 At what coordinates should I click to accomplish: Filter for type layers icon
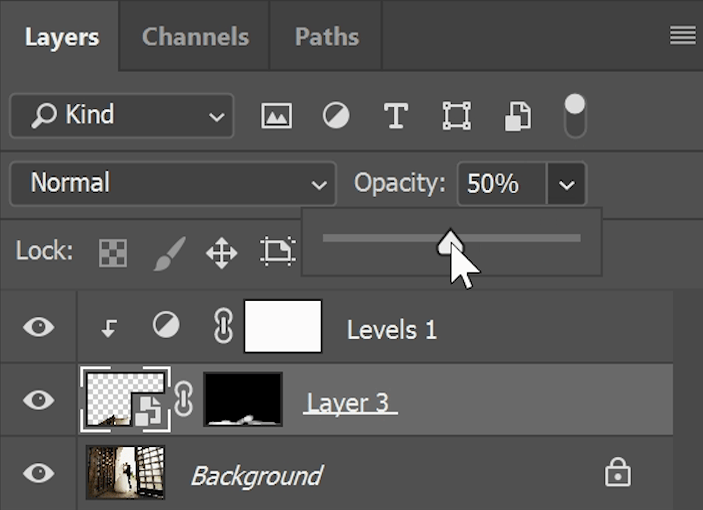pyautogui.click(x=396, y=116)
